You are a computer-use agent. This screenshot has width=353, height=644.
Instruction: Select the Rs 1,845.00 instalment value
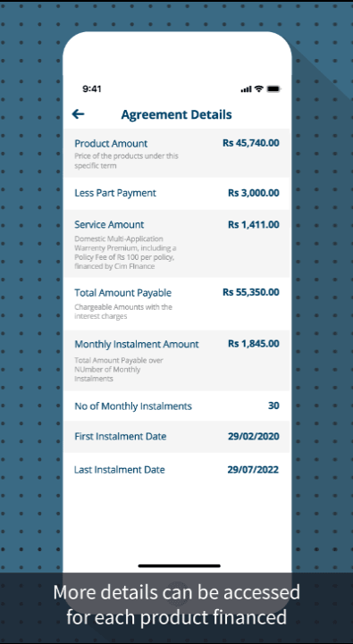[254, 344]
